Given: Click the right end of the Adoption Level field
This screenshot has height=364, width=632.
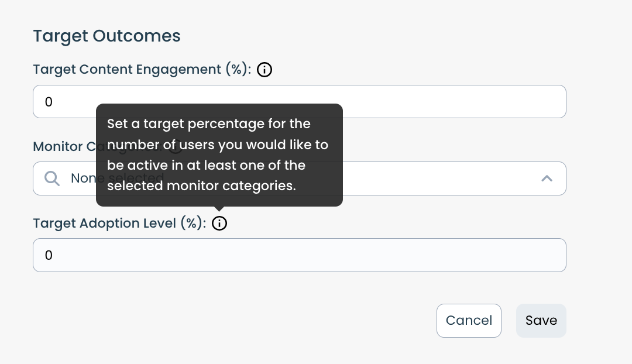Looking at the screenshot, I should 550,255.
